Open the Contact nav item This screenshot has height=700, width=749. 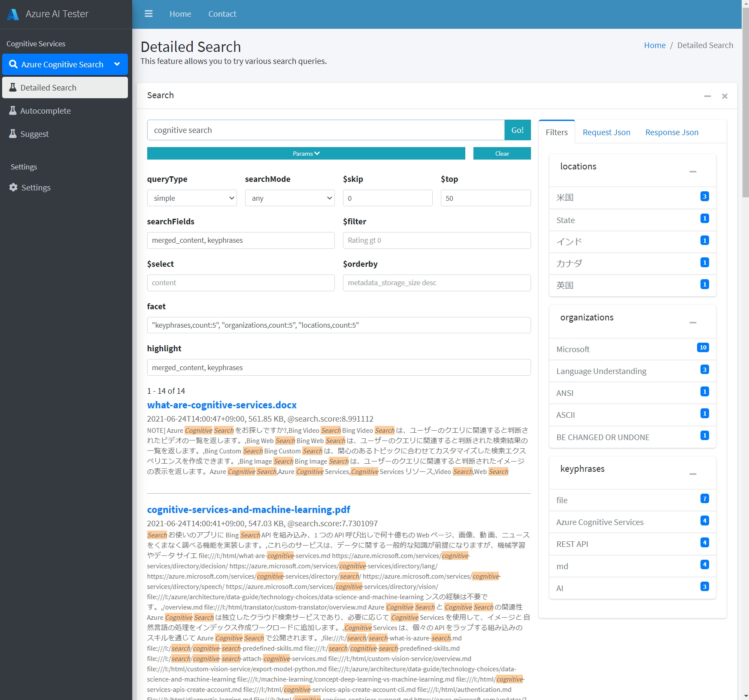pos(222,14)
